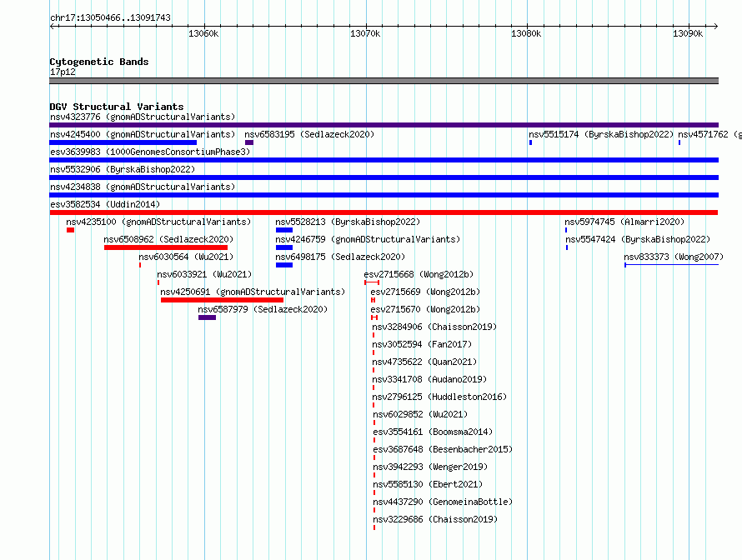
Task: Click the DGV Structural Variants track title
Action: (117, 107)
